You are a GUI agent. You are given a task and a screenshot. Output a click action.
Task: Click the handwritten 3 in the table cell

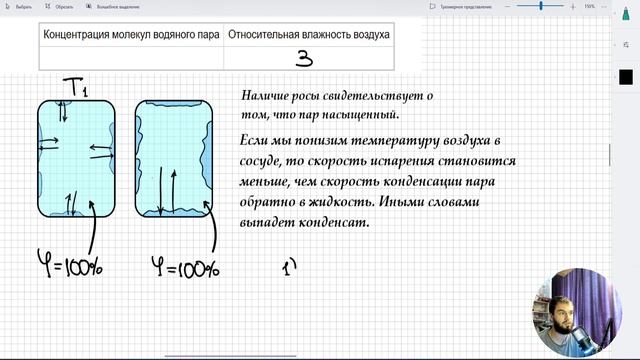click(304, 58)
